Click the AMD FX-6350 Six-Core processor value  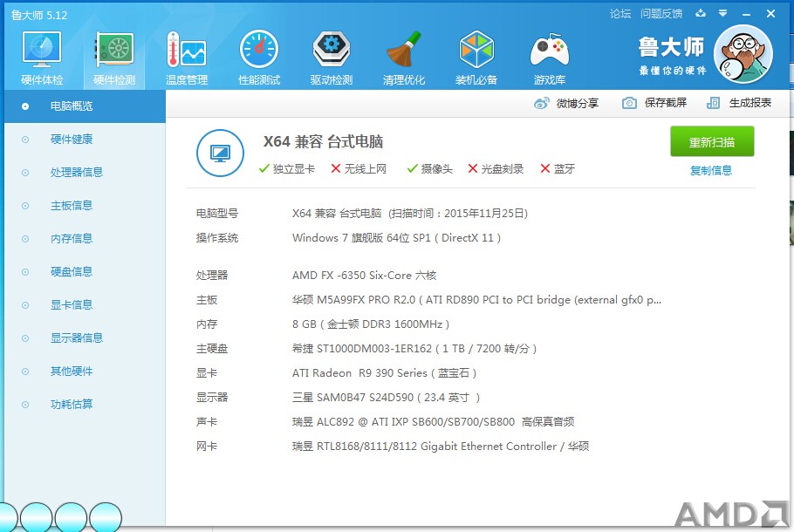click(364, 276)
